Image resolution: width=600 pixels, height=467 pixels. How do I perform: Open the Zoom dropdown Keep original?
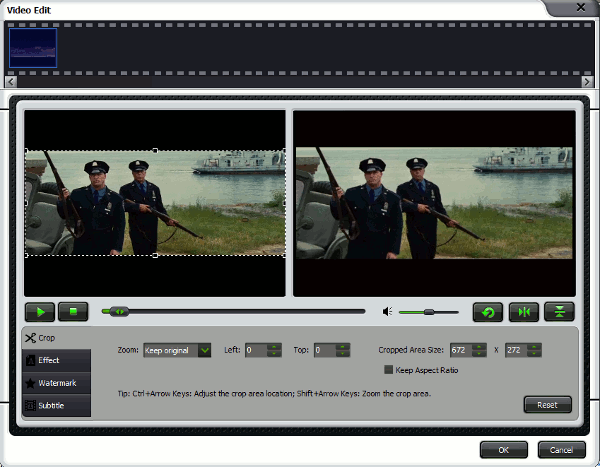pos(177,350)
